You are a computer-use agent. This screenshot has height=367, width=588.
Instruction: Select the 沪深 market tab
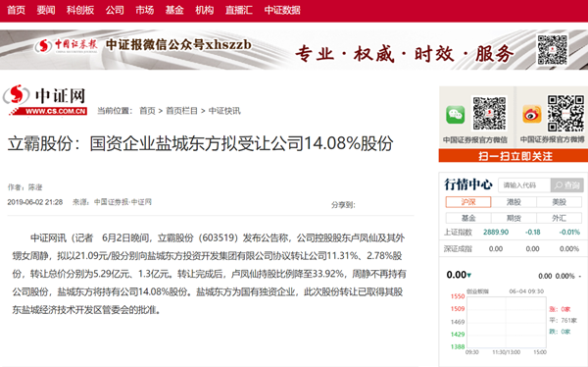pos(468,202)
